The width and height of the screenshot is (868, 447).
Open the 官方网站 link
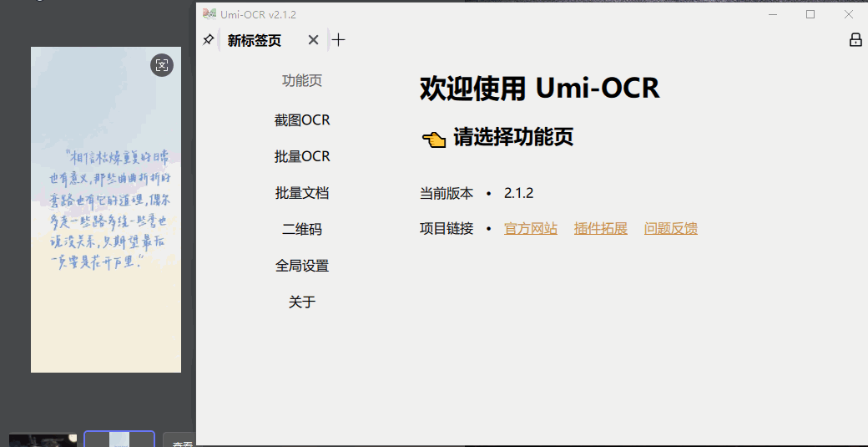pos(531,228)
